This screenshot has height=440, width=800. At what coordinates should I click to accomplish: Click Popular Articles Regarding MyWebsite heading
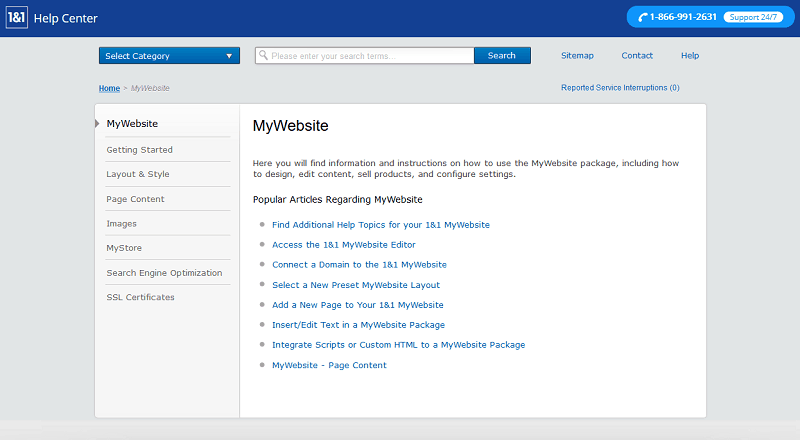tap(338, 200)
